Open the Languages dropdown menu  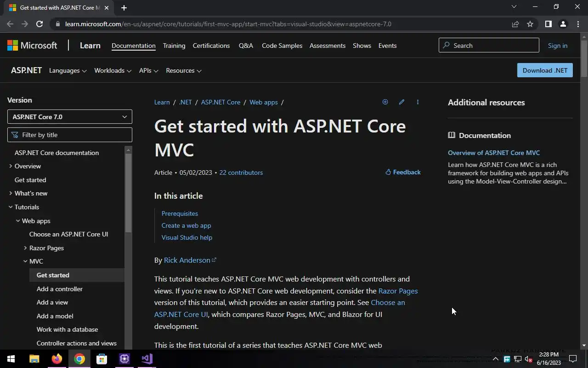pos(68,70)
